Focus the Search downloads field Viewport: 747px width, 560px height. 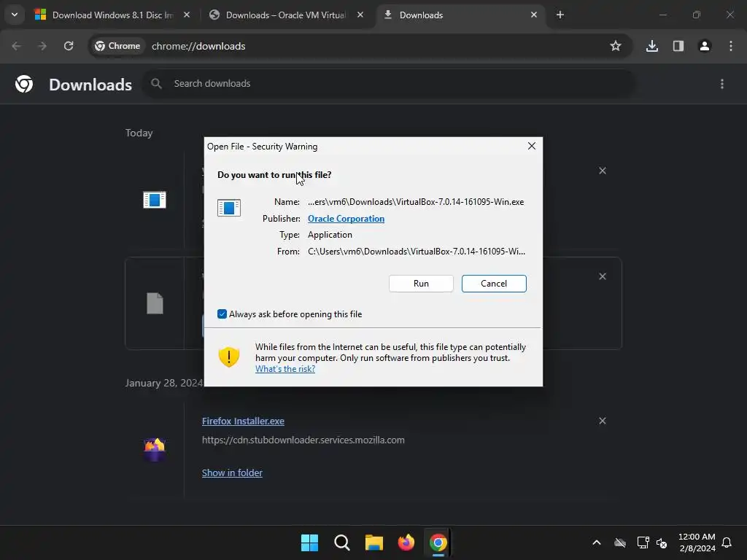coord(388,84)
